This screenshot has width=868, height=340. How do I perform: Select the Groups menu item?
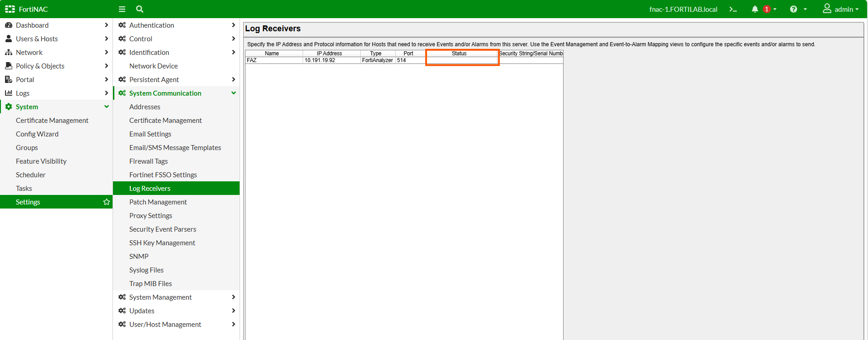click(27, 148)
